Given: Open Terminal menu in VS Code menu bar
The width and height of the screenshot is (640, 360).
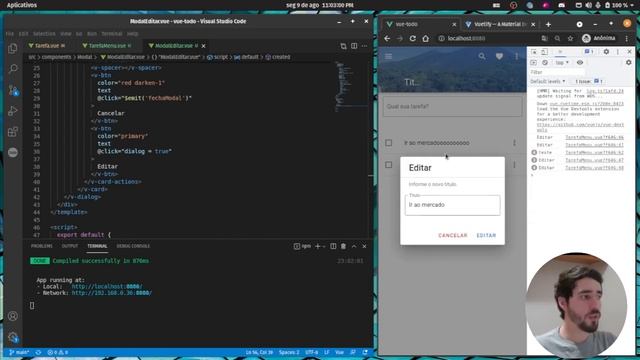Looking at the screenshot, I should (111, 33).
